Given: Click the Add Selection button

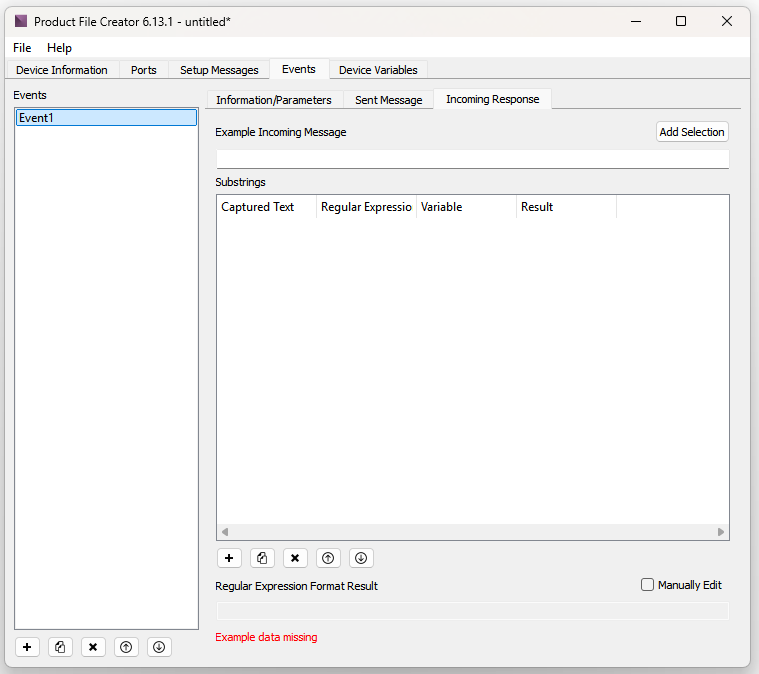Looking at the screenshot, I should pos(692,132).
